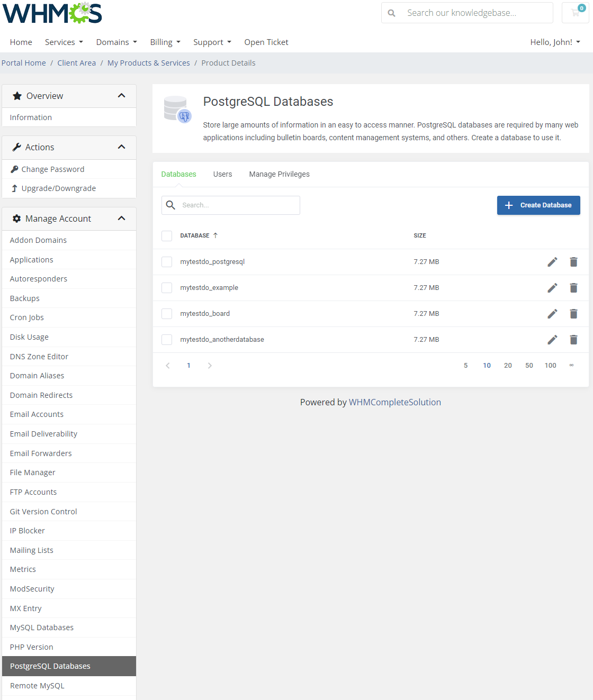Switch to the Databases tab
Image resolution: width=593 pixels, height=700 pixels.
pos(178,174)
